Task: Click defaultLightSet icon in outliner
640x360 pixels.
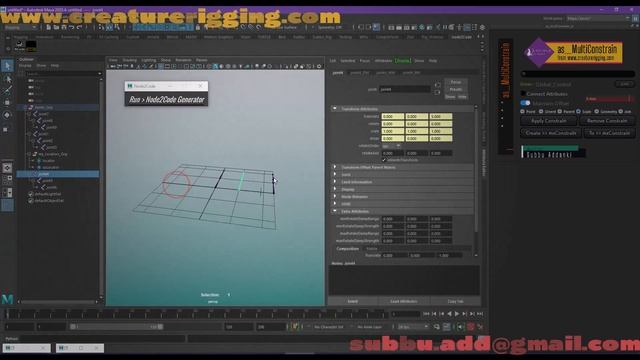Action: tap(31, 194)
